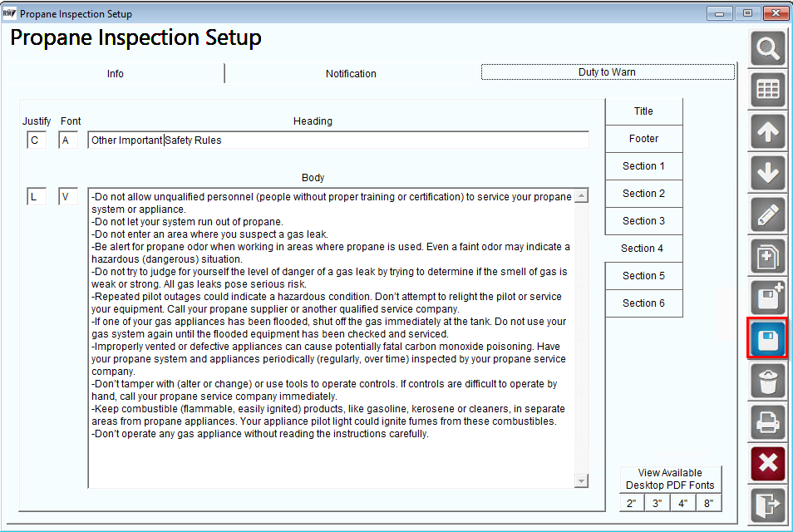Click the body scrollbar down arrow

(x=582, y=480)
